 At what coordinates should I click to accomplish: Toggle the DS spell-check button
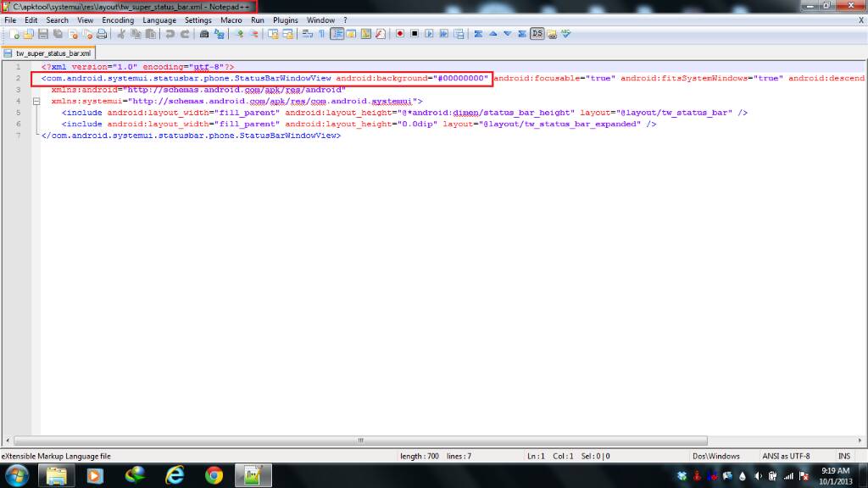537,34
